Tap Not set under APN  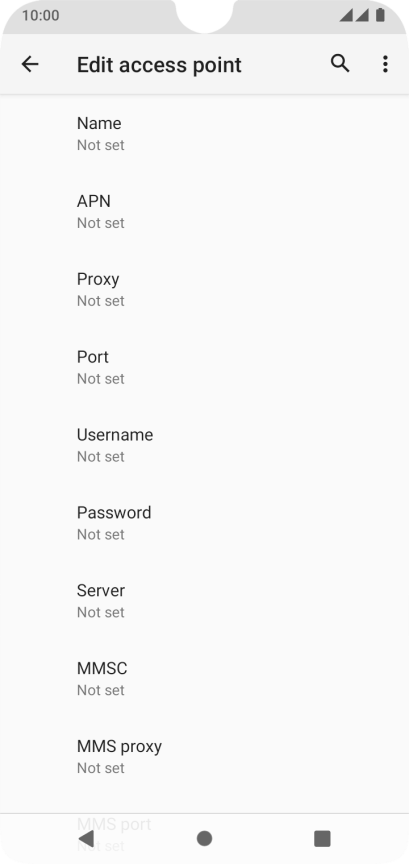[x=100, y=223]
